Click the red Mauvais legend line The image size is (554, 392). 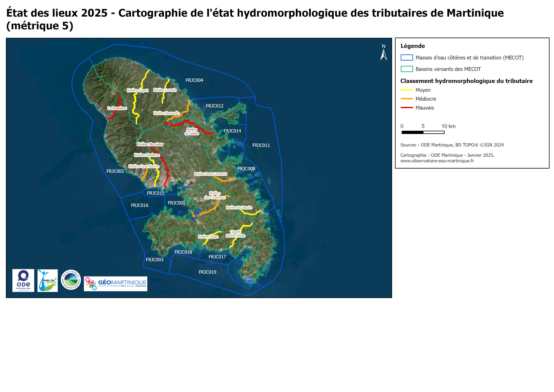click(407, 108)
